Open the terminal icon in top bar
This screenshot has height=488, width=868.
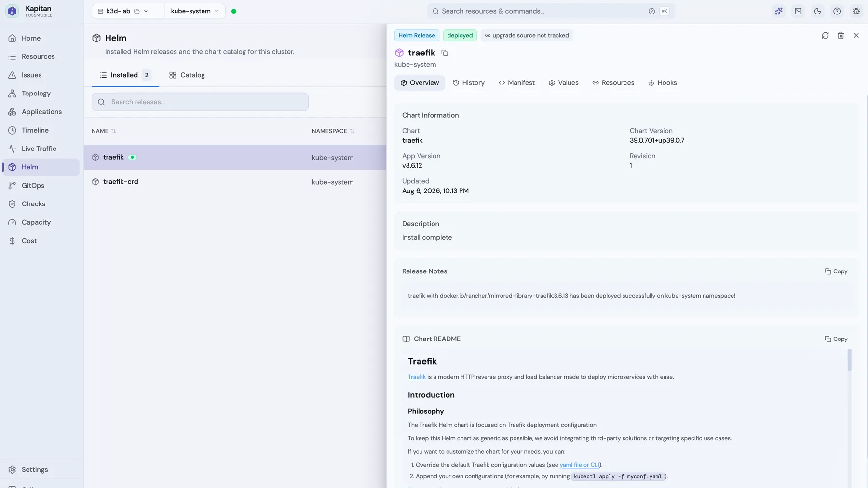pos(798,11)
